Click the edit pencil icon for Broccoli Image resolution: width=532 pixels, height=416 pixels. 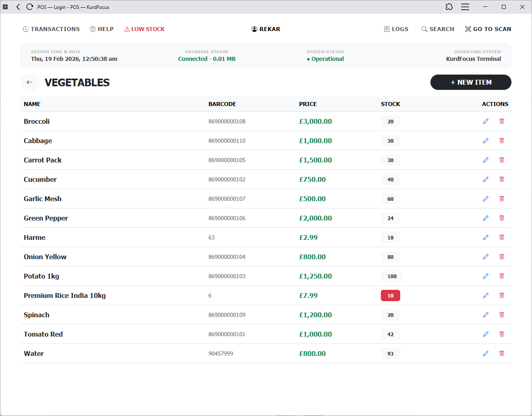tap(486, 121)
